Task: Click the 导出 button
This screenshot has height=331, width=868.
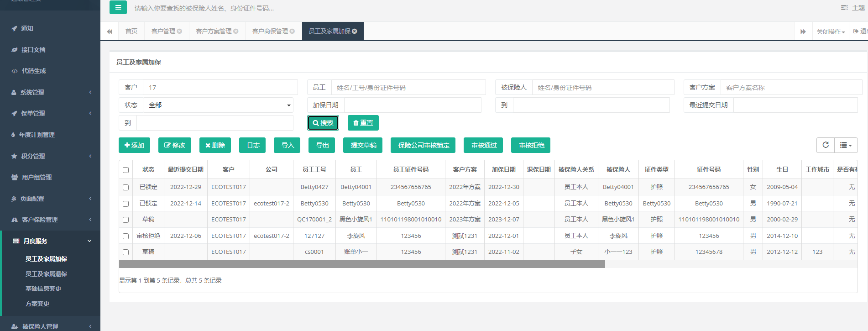Action: click(322, 145)
